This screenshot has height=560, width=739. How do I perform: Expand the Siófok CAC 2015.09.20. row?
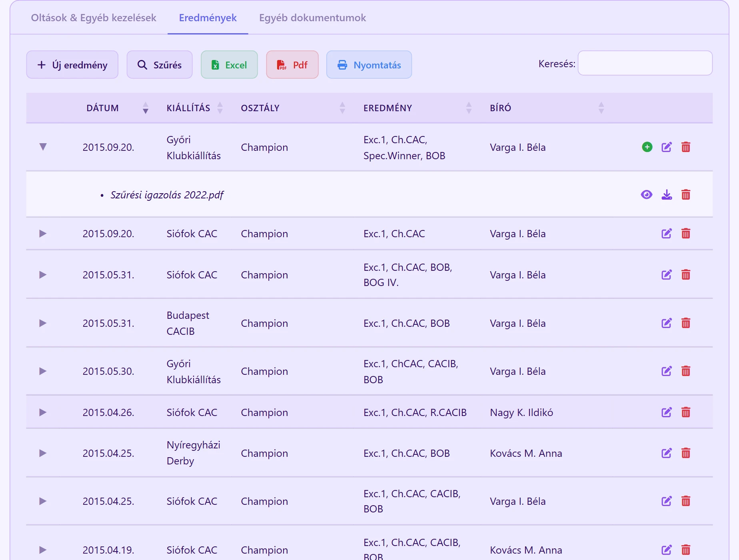pyautogui.click(x=43, y=234)
